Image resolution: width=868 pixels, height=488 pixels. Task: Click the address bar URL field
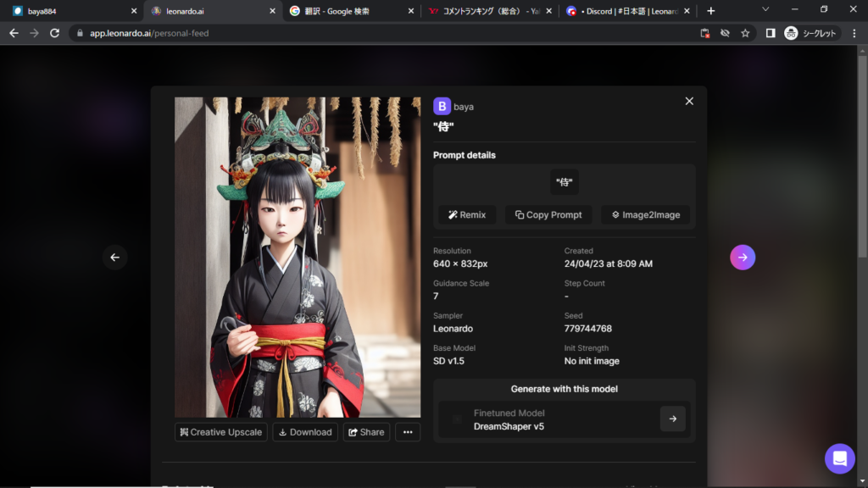(381, 33)
